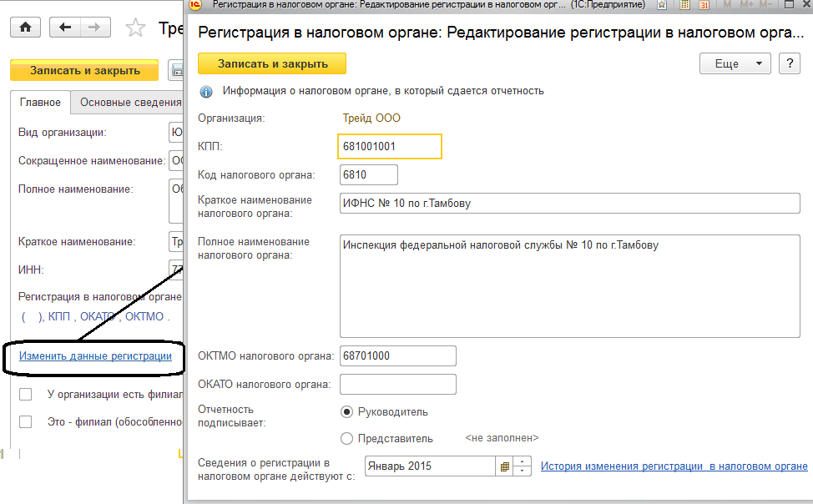Select the Руководитель radio option
This screenshot has height=504, width=813.
[x=347, y=411]
